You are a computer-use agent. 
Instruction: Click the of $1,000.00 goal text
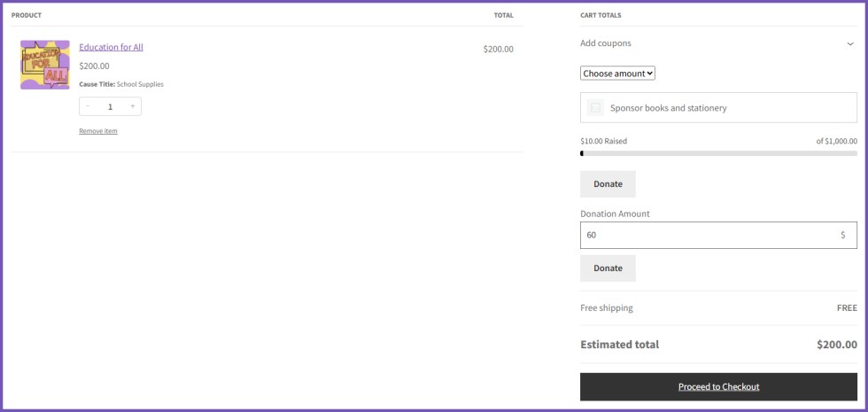pos(836,141)
